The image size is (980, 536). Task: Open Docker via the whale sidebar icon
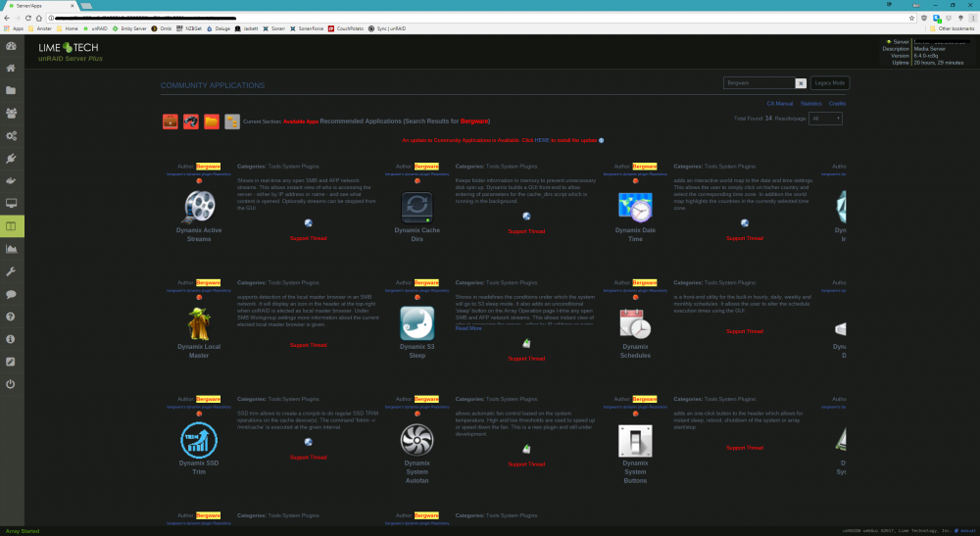coord(11,180)
